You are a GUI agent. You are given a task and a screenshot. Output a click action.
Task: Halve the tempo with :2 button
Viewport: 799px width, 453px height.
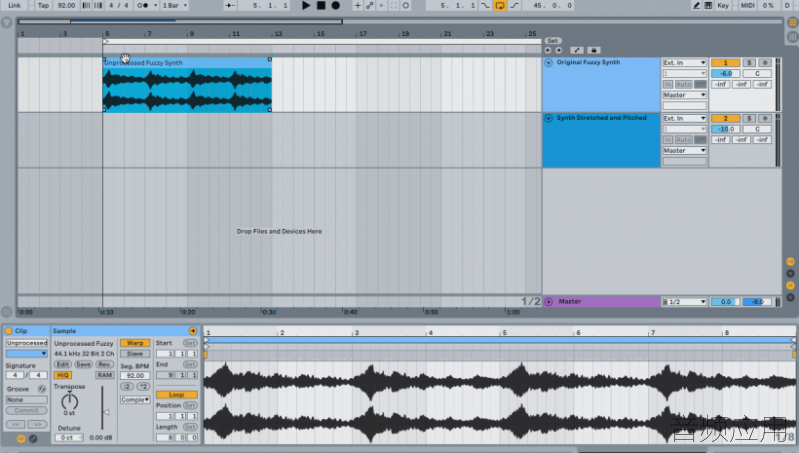[127, 386]
